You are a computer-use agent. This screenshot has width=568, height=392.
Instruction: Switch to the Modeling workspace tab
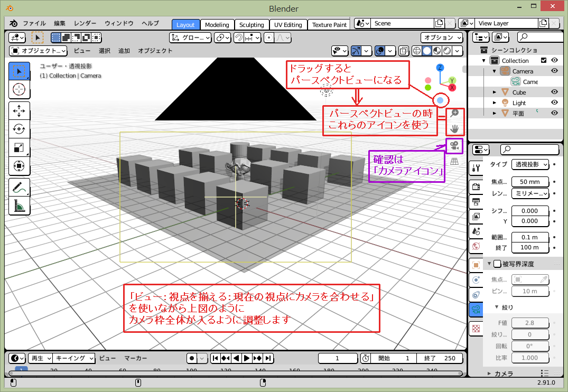[x=217, y=25]
